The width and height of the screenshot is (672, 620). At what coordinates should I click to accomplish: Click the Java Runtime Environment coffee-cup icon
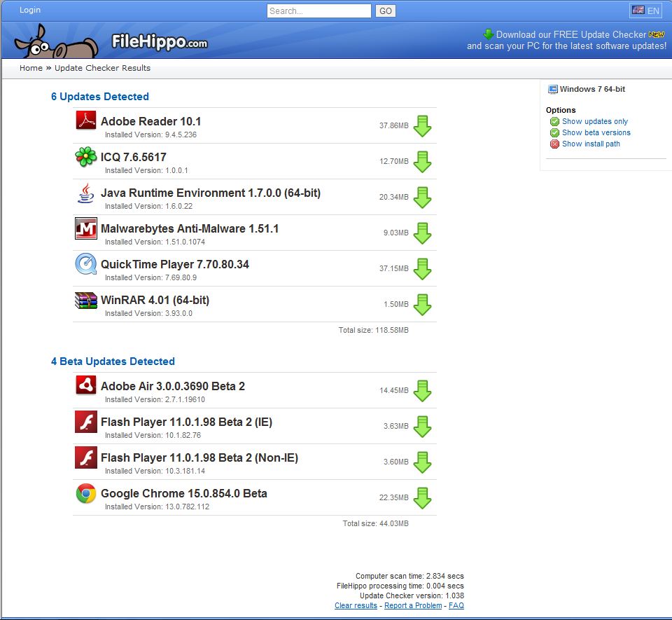click(85, 193)
